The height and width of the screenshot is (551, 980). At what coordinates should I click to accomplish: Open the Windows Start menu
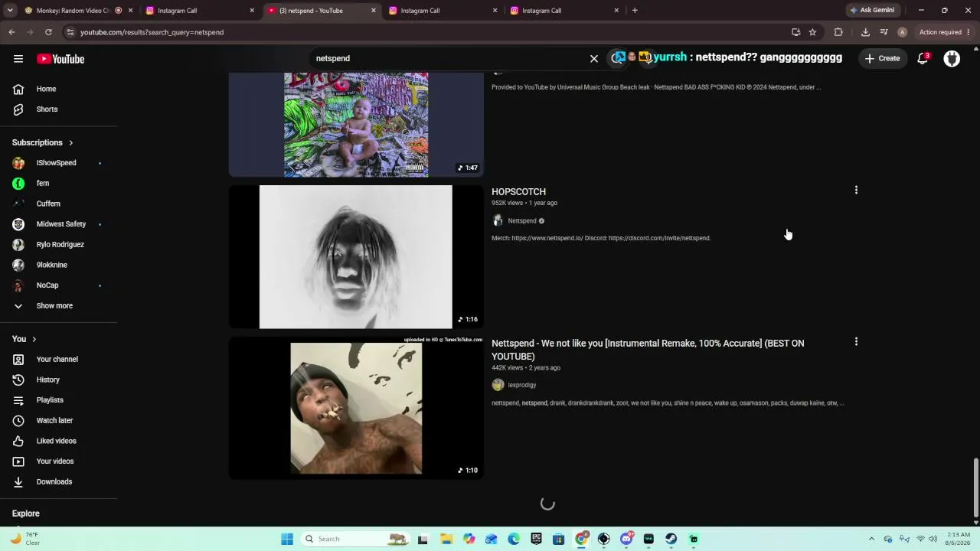287,539
